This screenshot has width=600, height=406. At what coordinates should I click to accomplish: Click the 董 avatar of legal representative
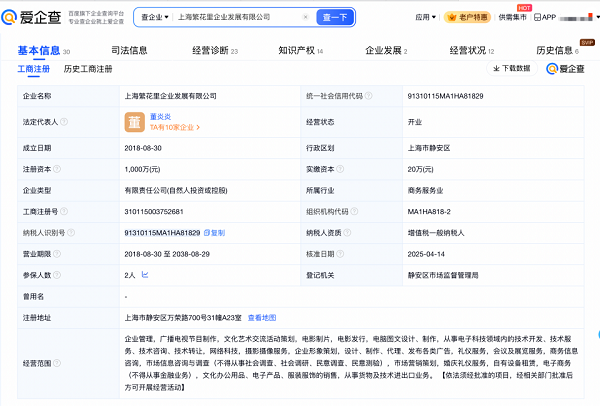[133, 122]
